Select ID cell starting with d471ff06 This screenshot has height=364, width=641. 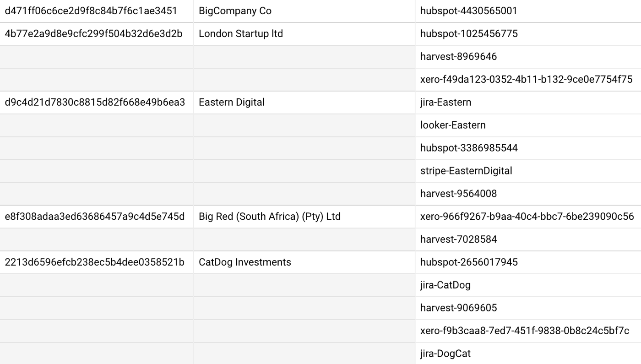click(91, 11)
